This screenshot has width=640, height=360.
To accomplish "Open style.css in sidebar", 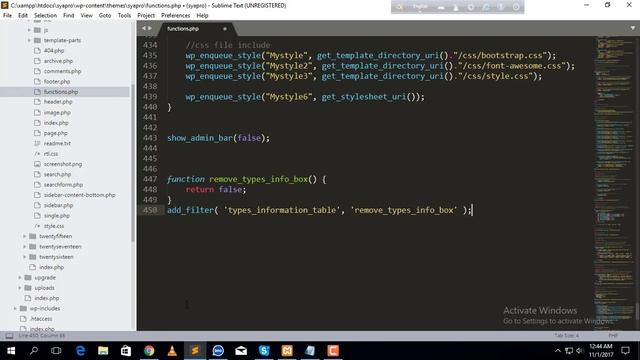I will (54, 226).
